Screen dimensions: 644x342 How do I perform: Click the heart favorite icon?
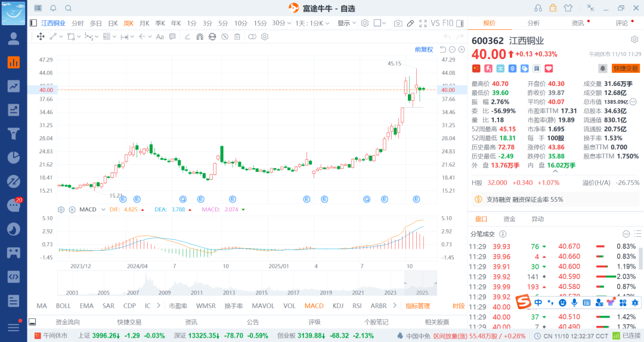pyautogui.click(x=549, y=69)
